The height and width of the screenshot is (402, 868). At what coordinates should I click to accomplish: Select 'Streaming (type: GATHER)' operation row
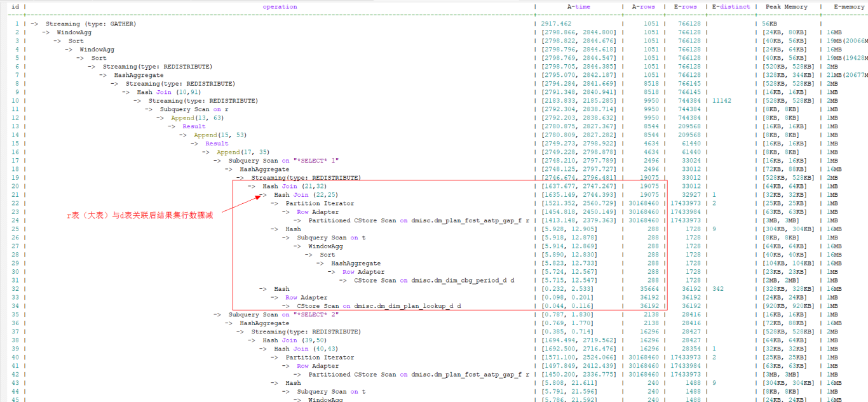coord(91,24)
